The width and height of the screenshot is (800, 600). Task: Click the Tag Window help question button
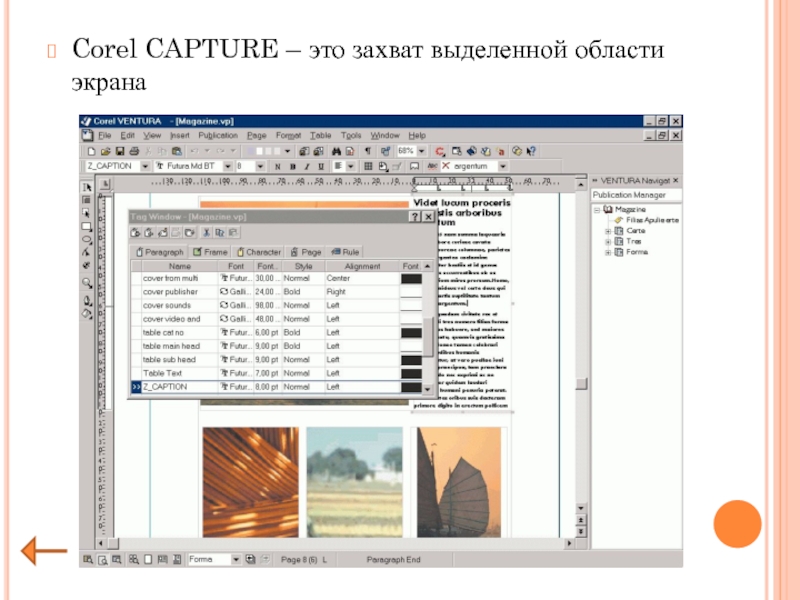click(x=415, y=216)
